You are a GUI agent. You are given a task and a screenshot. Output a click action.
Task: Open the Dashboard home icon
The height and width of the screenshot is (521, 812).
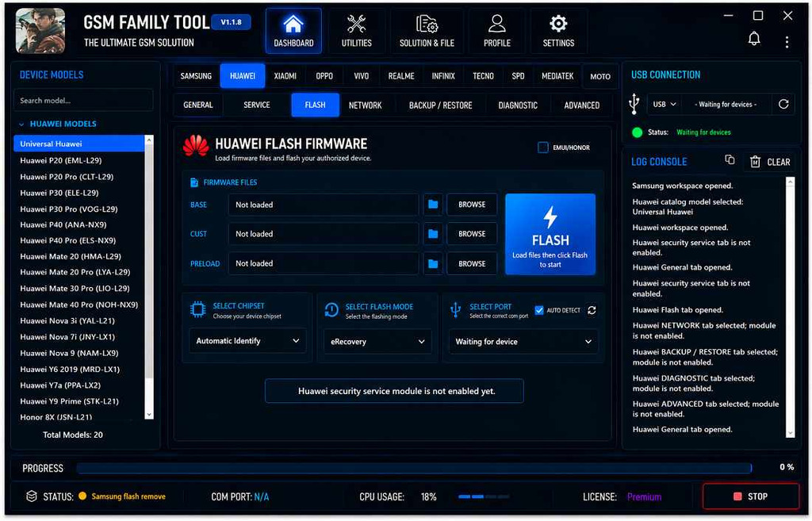(293, 24)
